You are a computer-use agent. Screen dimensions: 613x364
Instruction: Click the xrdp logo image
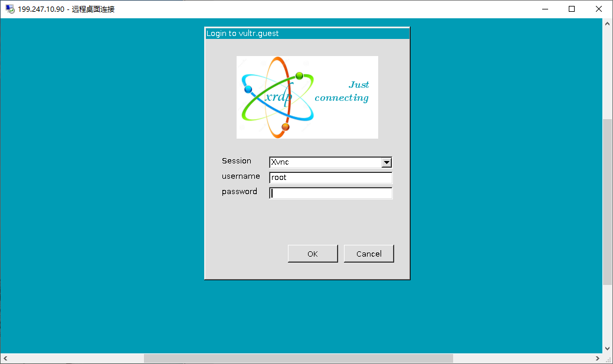coord(307,97)
